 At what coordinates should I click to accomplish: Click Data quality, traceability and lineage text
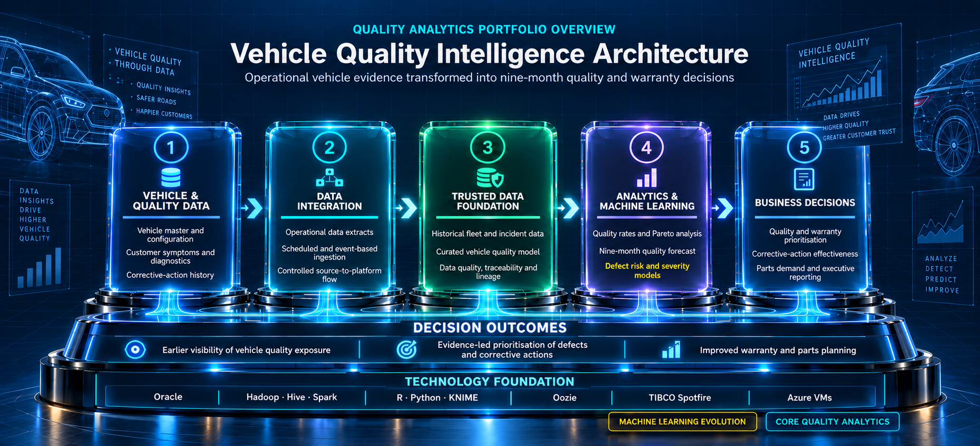488,272
